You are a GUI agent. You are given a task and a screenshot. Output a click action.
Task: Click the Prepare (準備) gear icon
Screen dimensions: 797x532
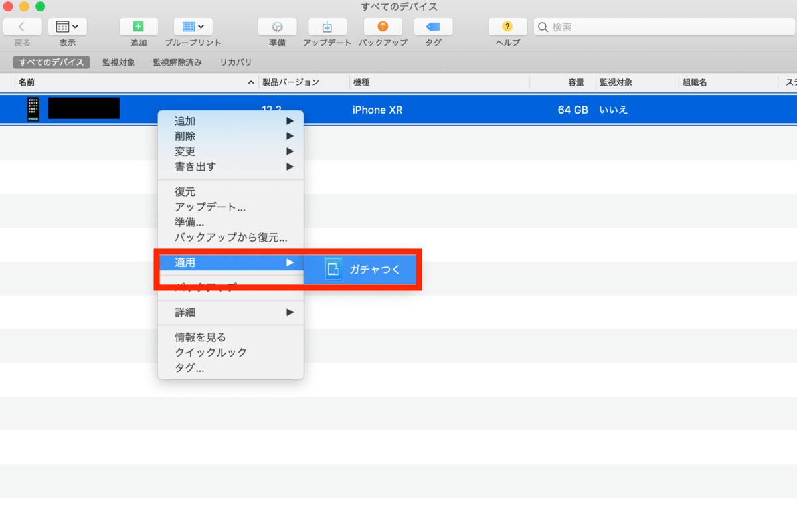click(x=277, y=27)
